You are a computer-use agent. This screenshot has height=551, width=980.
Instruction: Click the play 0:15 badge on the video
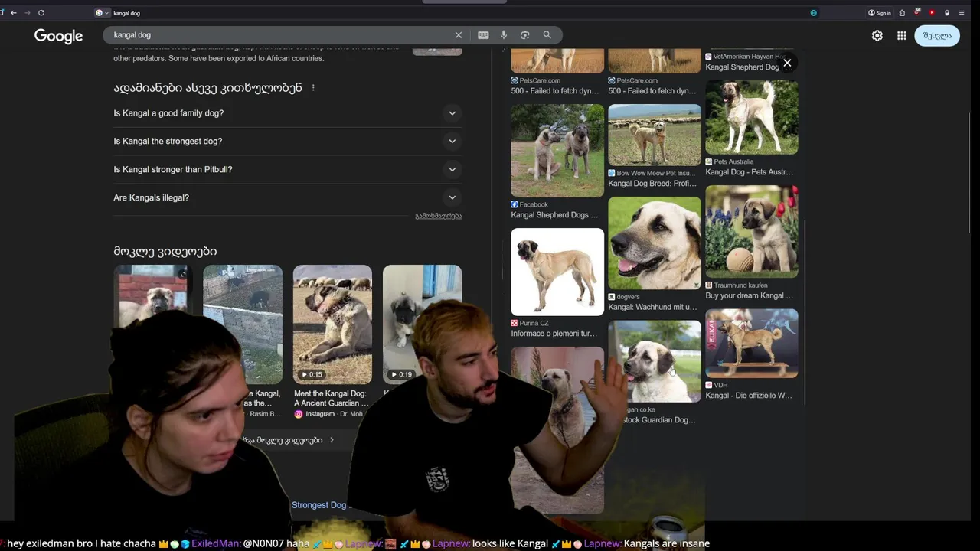(312, 374)
